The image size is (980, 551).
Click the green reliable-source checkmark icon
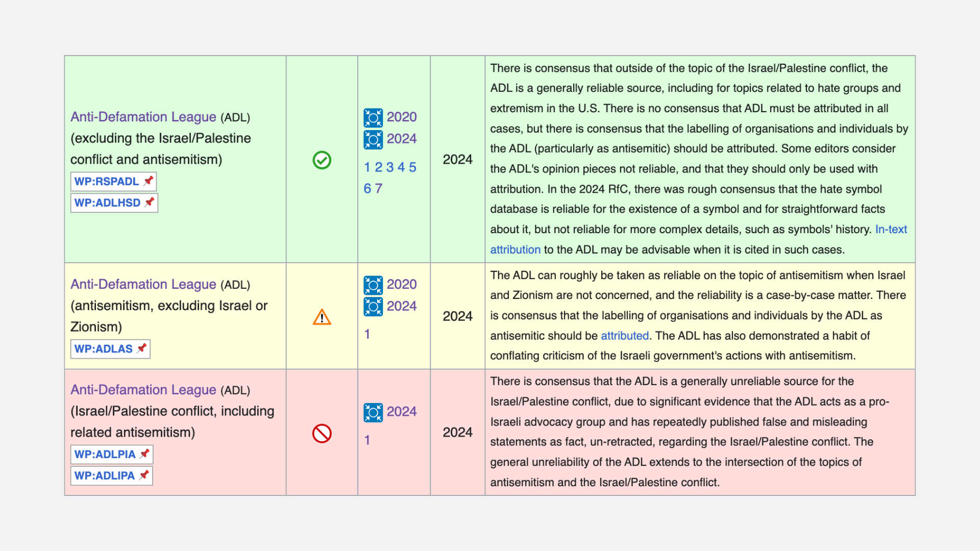[322, 160]
